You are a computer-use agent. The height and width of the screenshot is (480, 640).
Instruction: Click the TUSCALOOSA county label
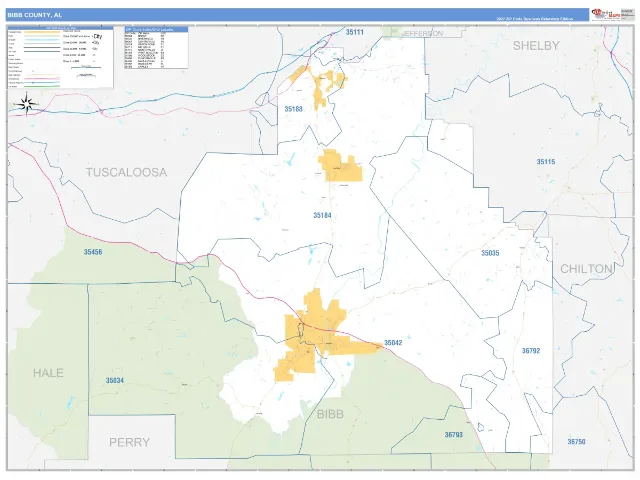point(127,172)
